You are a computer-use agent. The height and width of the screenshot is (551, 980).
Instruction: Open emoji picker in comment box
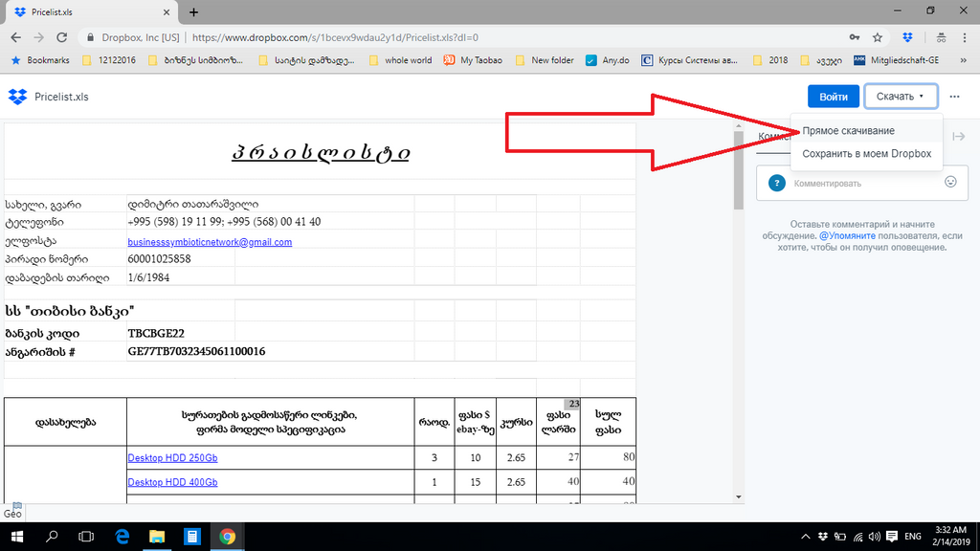click(950, 182)
